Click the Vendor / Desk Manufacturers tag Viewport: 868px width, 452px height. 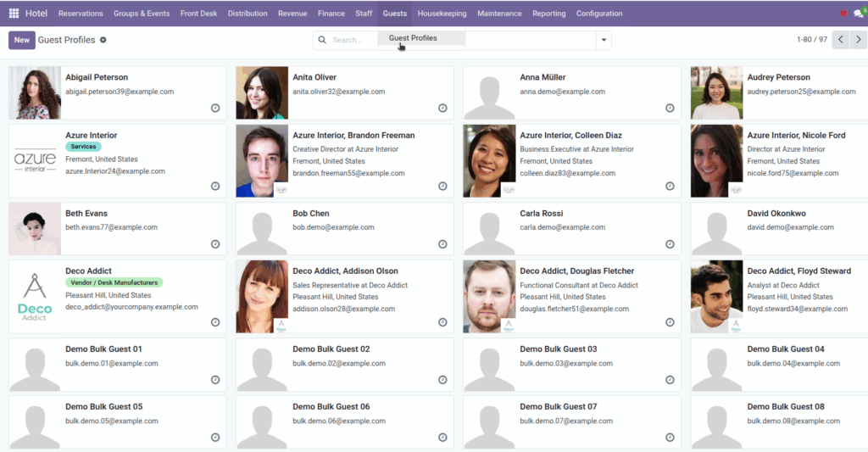114,282
